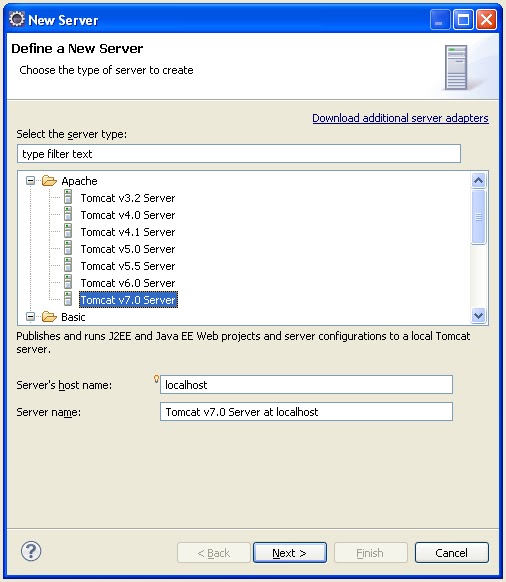Image resolution: width=506 pixels, height=582 pixels.
Task: Click the New Server title bar gear icon
Action: coord(17,19)
